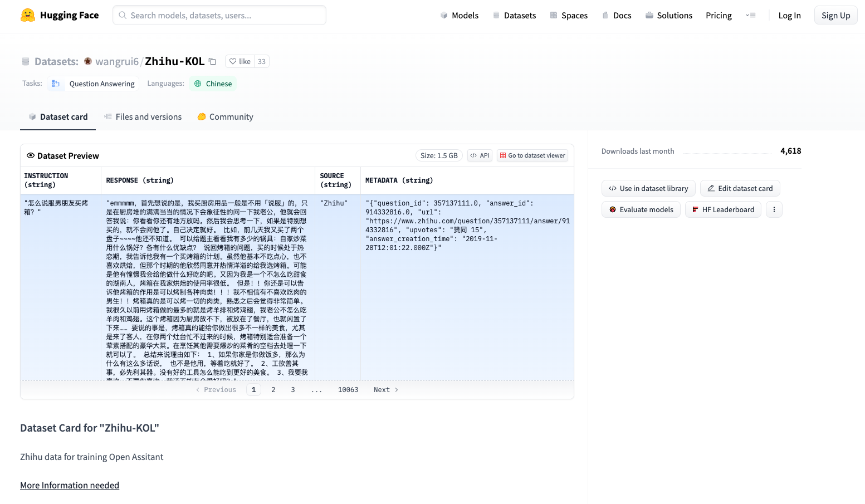Open the HF Leaderboard
The image size is (865, 504).
[x=723, y=209]
